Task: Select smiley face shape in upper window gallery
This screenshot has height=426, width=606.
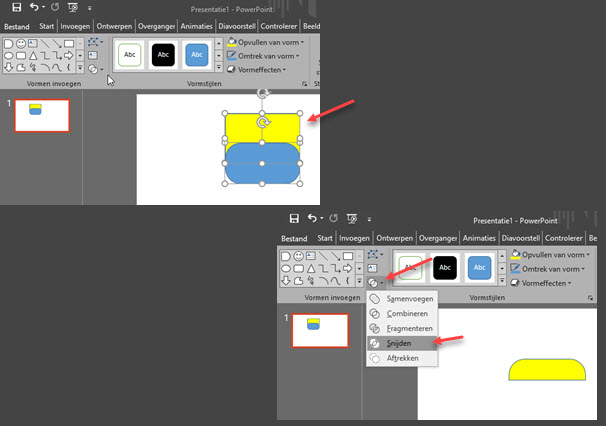Action: [x=21, y=44]
